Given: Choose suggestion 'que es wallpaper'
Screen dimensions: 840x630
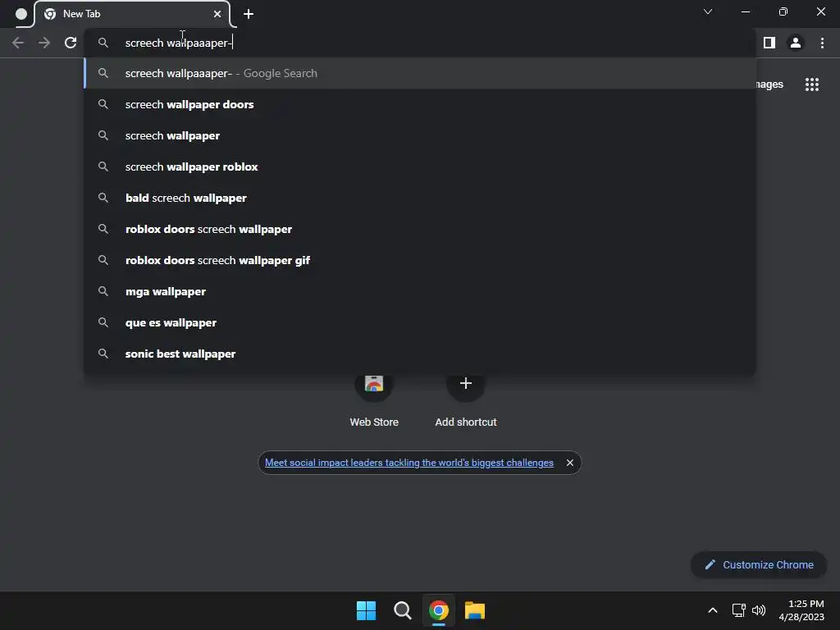Looking at the screenshot, I should click(420, 322).
